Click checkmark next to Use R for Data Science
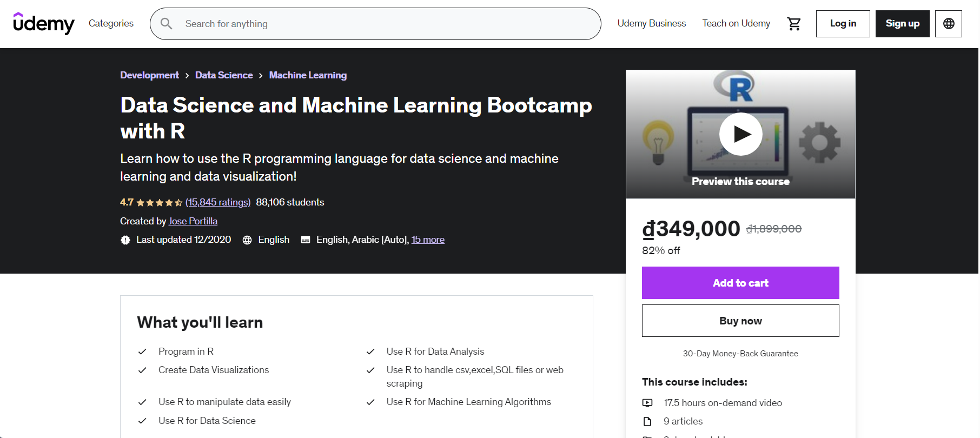The height and width of the screenshot is (438, 980). coord(142,421)
